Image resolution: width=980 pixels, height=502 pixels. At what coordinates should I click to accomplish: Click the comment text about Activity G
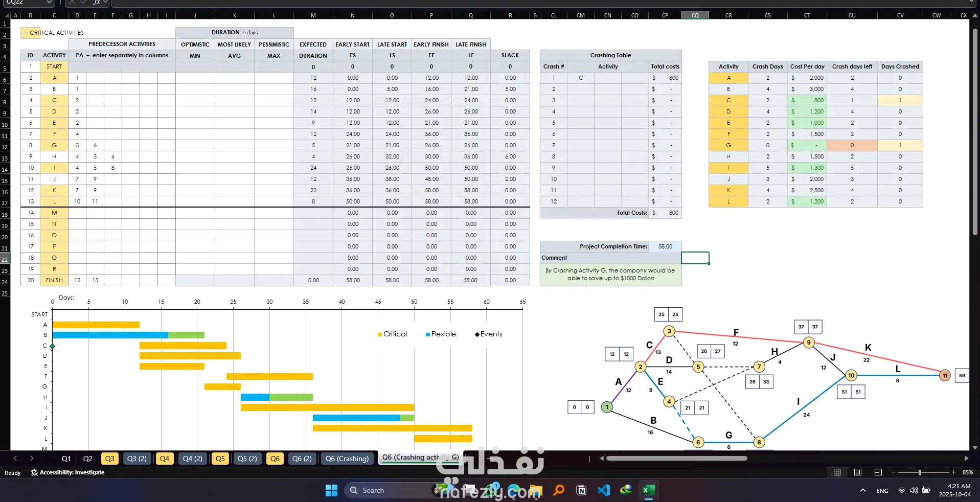coord(610,275)
